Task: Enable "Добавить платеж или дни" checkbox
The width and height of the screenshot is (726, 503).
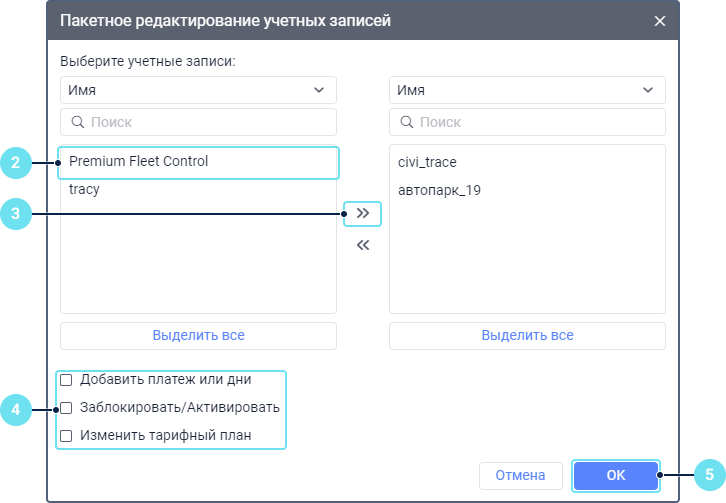Action: [67, 380]
